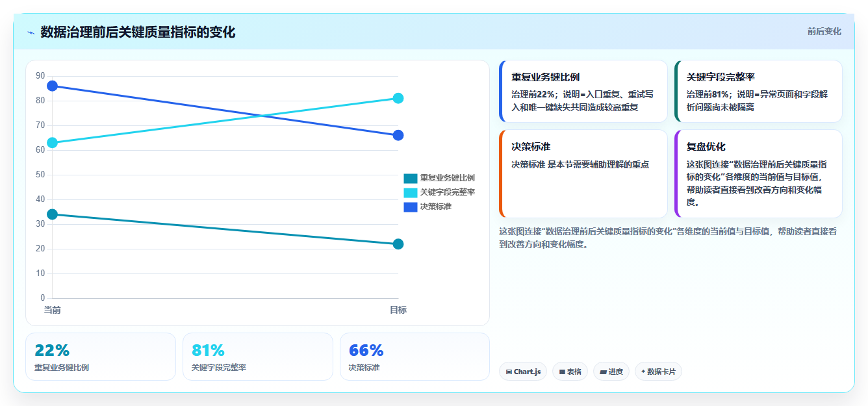Click the 重复业务键比例 info card title
Viewport: 868px width, 406px height.
click(545, 77)
